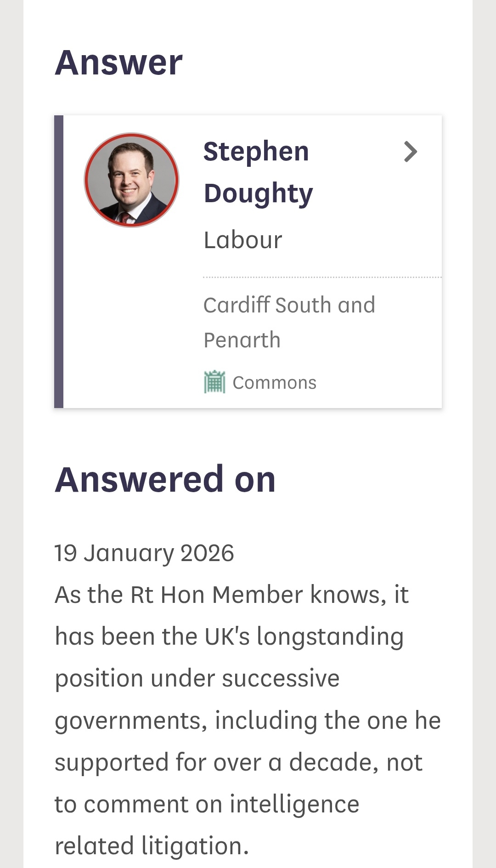This screenshot has height=868, width=496.
Task: Click the word "Penarth" in the constituency
Action: click(242, 340)
